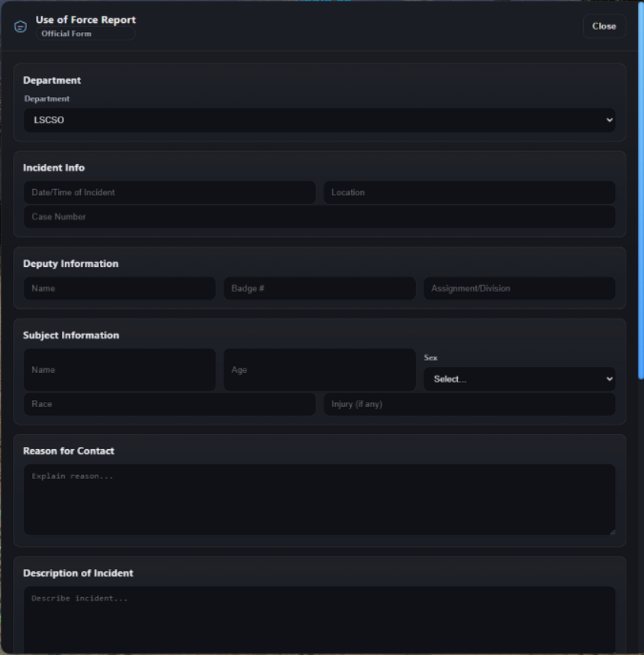Select the Official Form badge
This screenshot has height=655, width=644.
pos(85,34)
